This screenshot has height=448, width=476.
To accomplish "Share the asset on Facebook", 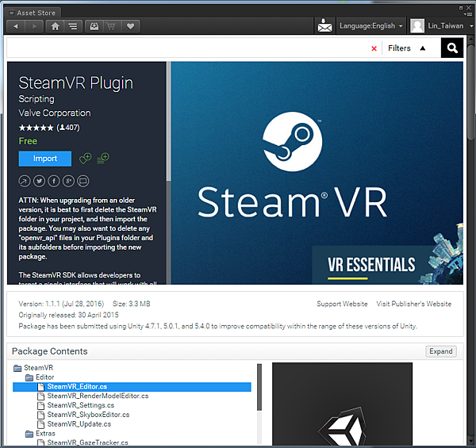I will (54, 181).
